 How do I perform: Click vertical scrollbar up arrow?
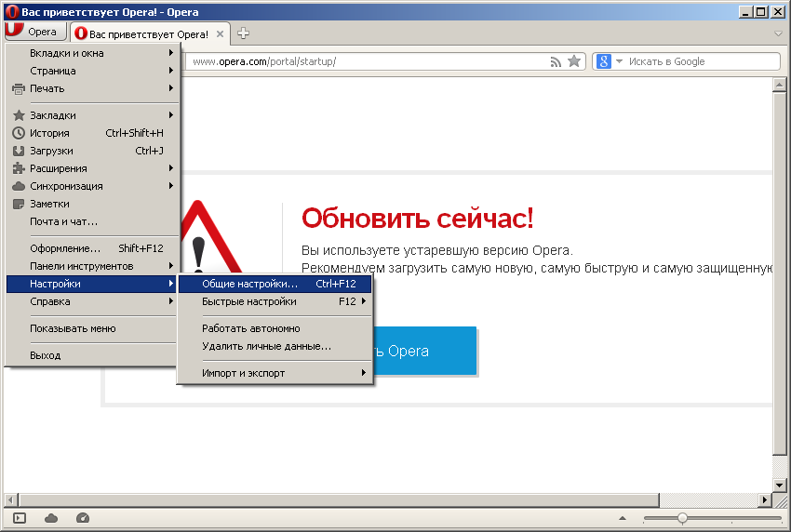(x=780, y=85)
